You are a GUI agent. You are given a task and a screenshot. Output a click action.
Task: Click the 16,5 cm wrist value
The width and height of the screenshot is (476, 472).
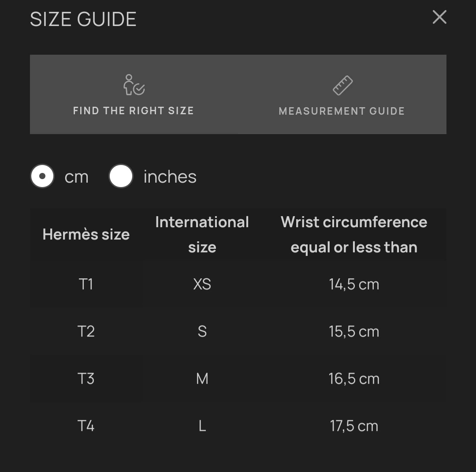click(x=354, y=378)
